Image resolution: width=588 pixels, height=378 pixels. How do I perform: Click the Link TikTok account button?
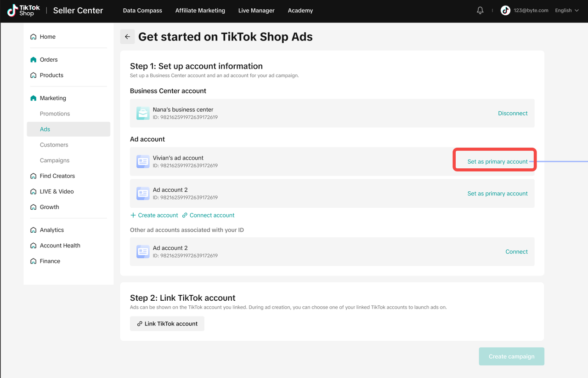pos(167,324)
